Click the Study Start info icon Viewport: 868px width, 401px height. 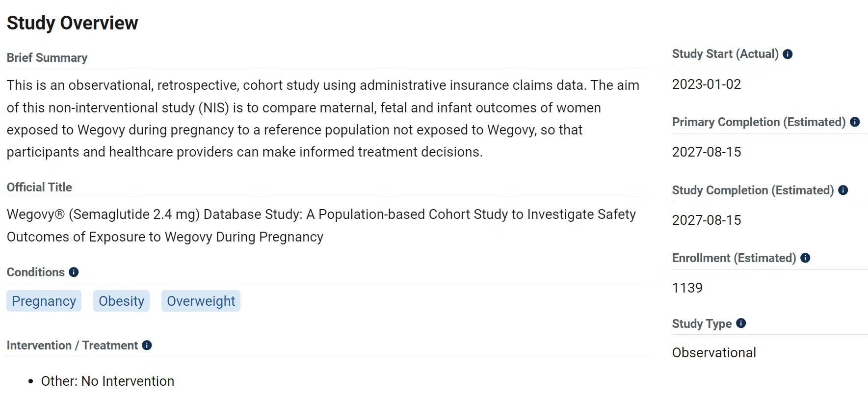tap(788, 54)
